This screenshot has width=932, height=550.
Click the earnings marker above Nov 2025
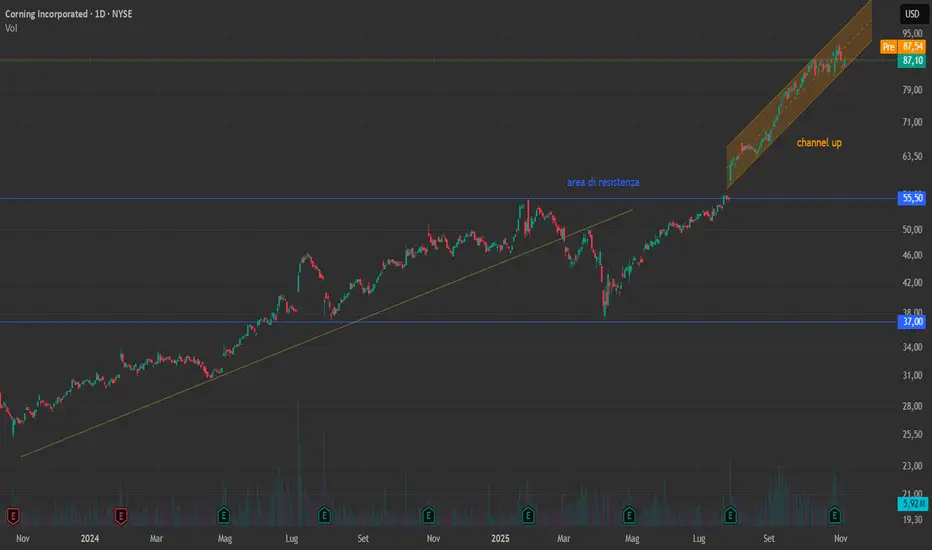835,515
